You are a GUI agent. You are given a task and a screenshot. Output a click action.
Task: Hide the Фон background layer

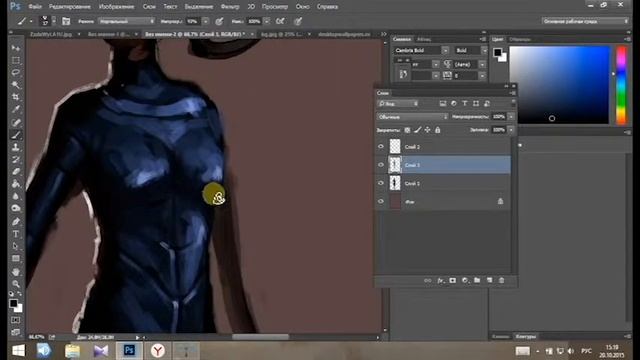(381, 201)
